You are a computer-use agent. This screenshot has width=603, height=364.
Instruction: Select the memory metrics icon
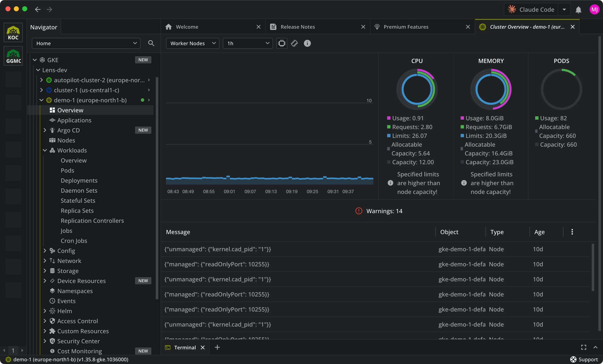coord(294,43)
